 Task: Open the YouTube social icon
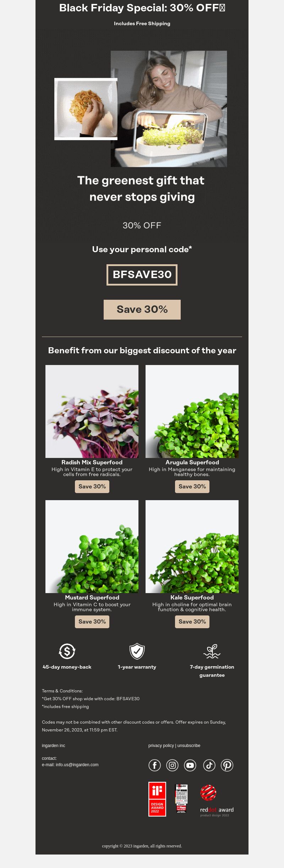pyautogui.click(x=190, y=765)
